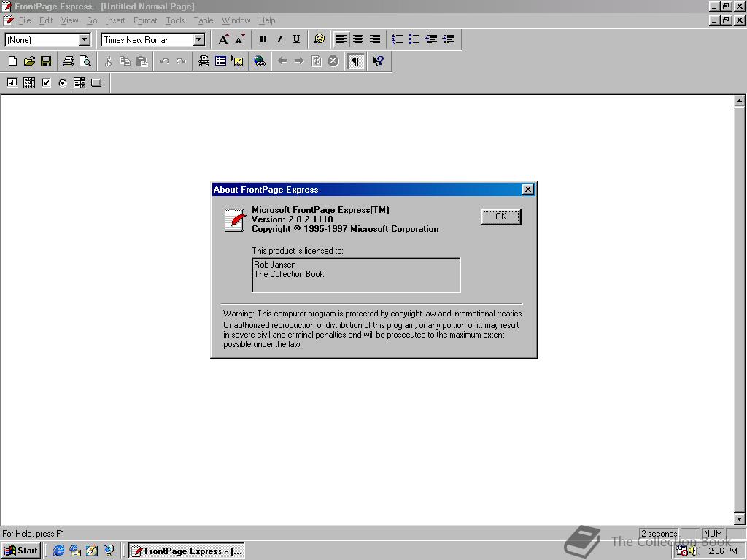Open the Format menu
Screen dimensions: 747x560
(x=145, y=20)
